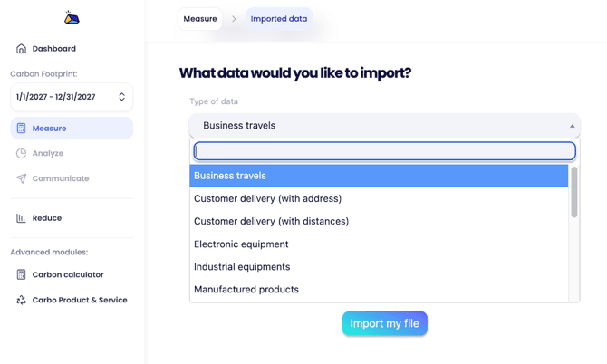This screenshot has height=364, width=607.
Task: Focus the dropdown search input field
Action: pyautogui.click(x=384, y=151)
